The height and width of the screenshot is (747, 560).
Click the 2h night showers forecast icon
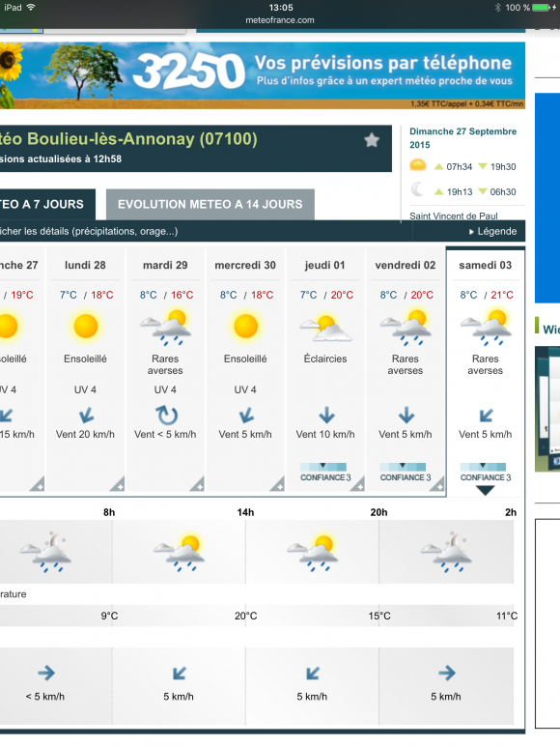pyautogui.click(x=446, y=553)
